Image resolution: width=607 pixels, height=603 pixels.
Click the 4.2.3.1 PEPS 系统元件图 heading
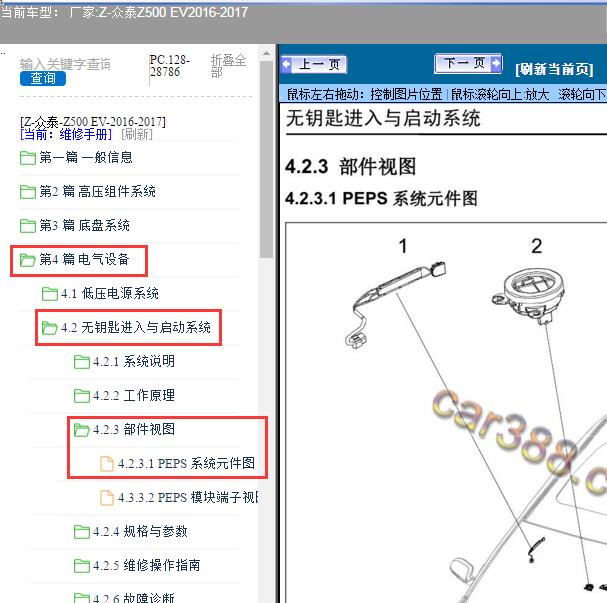[382, 199]
